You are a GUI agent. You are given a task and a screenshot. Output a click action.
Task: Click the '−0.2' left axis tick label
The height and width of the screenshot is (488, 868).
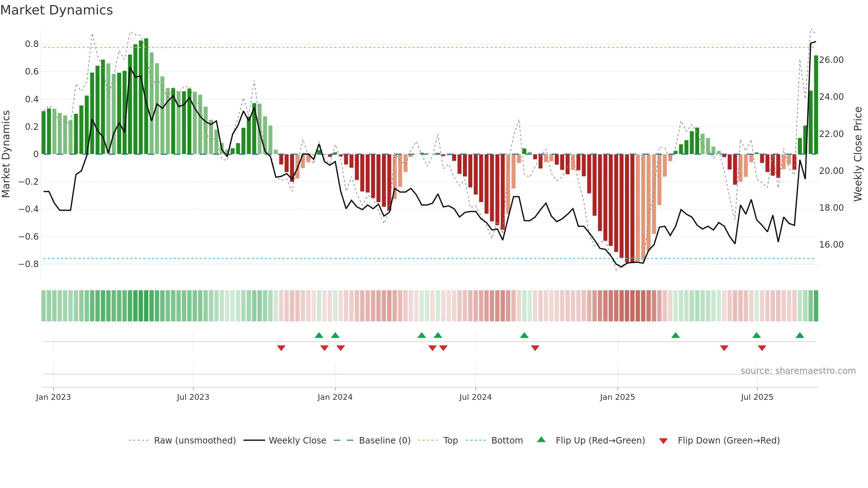point(29,181)
